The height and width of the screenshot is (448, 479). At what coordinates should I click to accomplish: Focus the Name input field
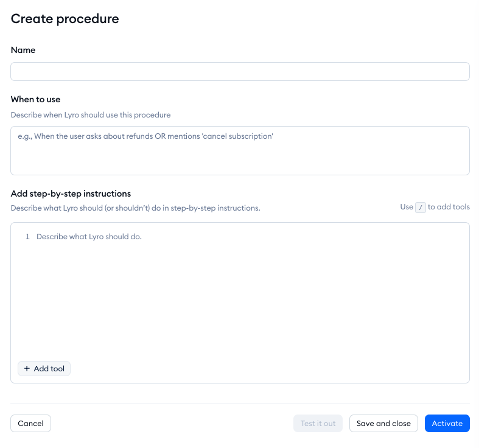coord(240,71)
